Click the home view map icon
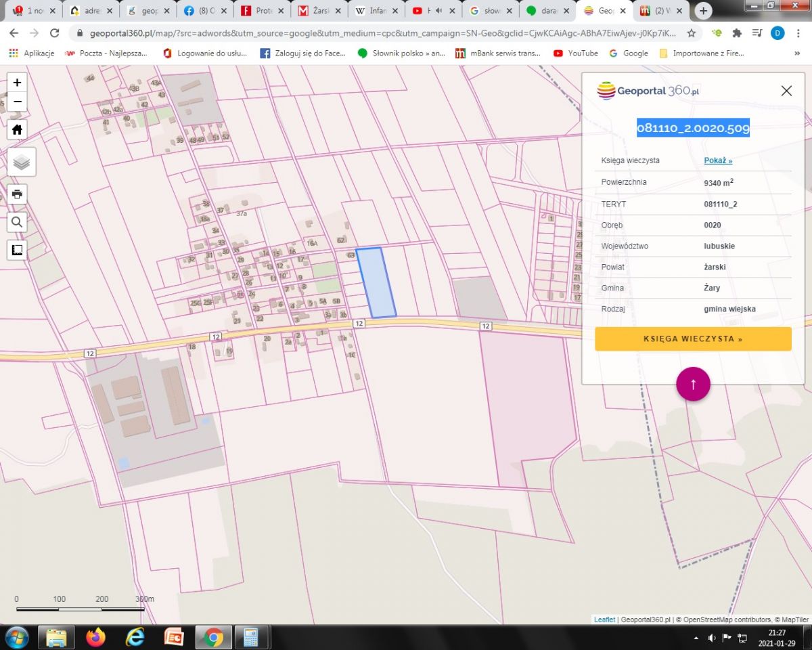This screenshot has width=812, height=650. pyautogui.click(x=18, y=129)
